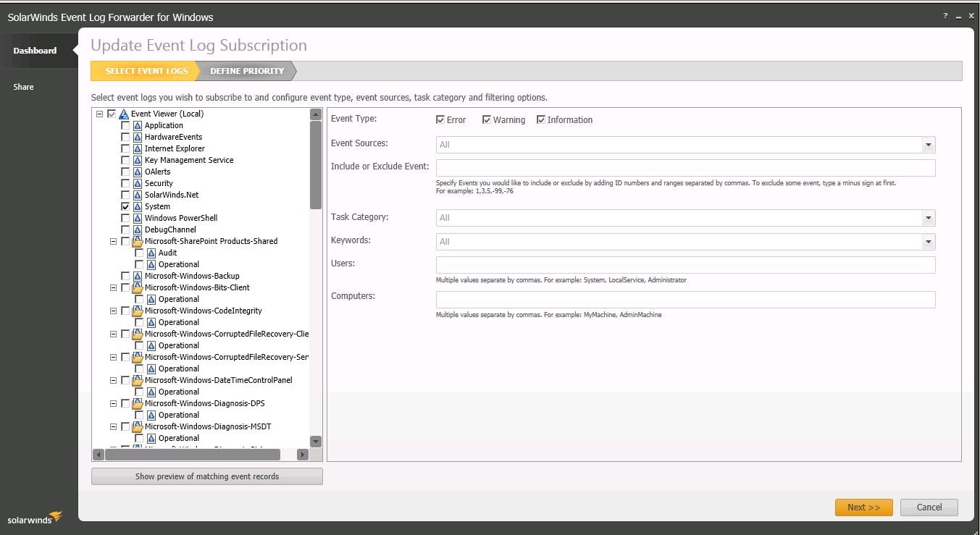Viewport: 980px width, 535px height.
Task: Focus the Computers input field
Action: [685, 300]
